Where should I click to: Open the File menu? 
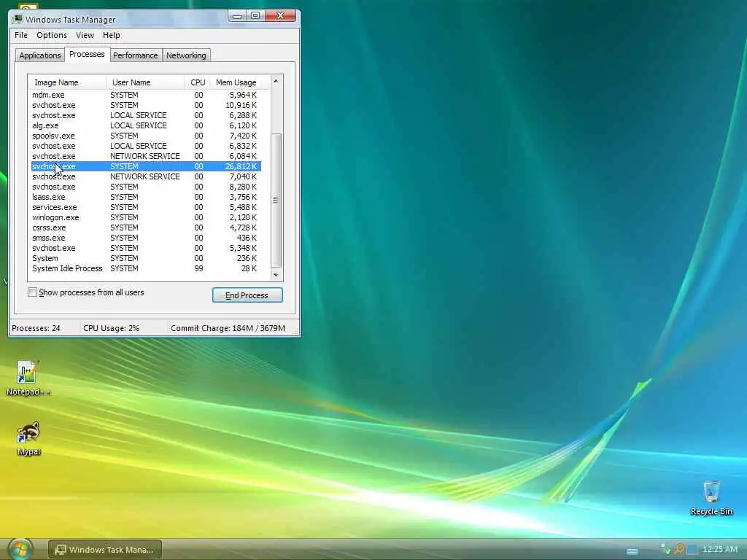tap(21, 35)
